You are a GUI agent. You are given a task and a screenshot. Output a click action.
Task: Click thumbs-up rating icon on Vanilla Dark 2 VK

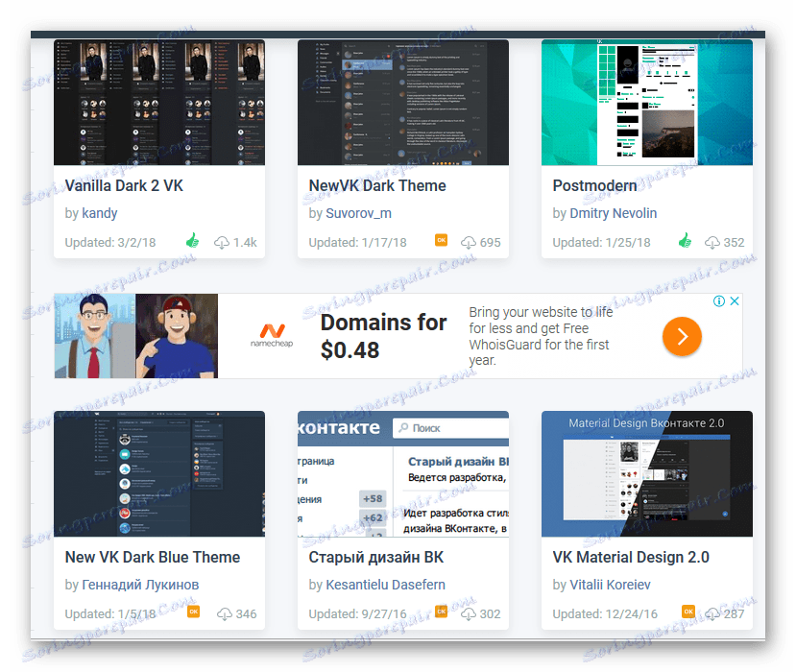tap(192, 241)
